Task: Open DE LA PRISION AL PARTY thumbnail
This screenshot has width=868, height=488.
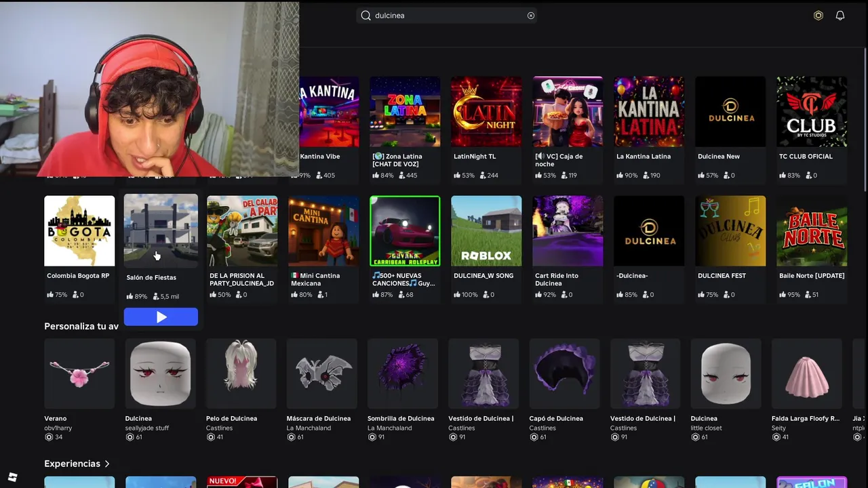Action: 242,231
